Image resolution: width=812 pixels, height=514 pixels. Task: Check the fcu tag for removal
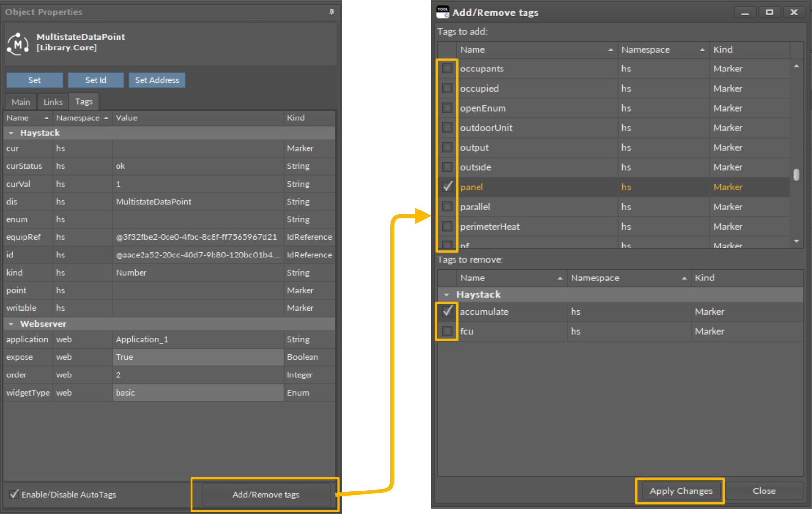447,331
